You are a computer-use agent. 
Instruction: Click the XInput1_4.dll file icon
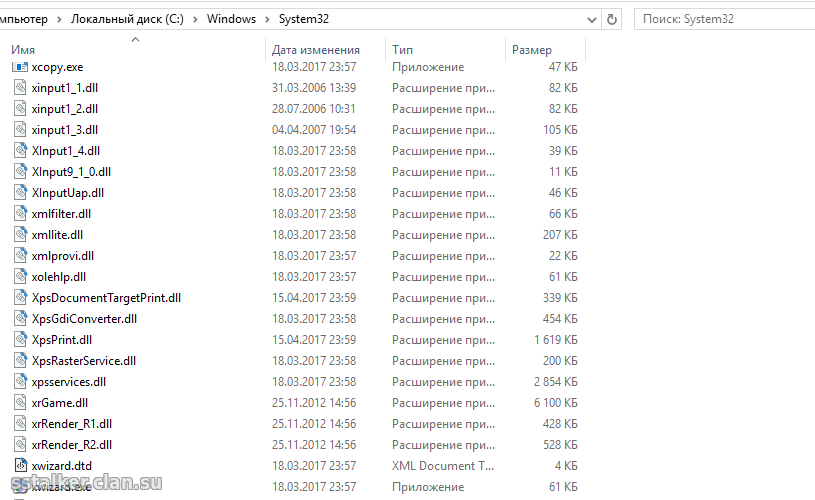[20, 151]
